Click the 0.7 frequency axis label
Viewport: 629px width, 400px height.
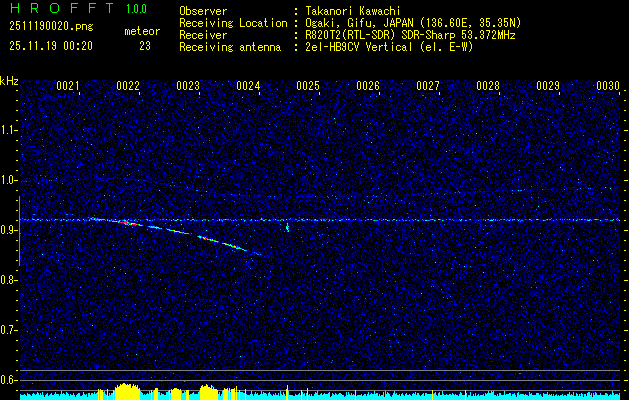[9, 330]
